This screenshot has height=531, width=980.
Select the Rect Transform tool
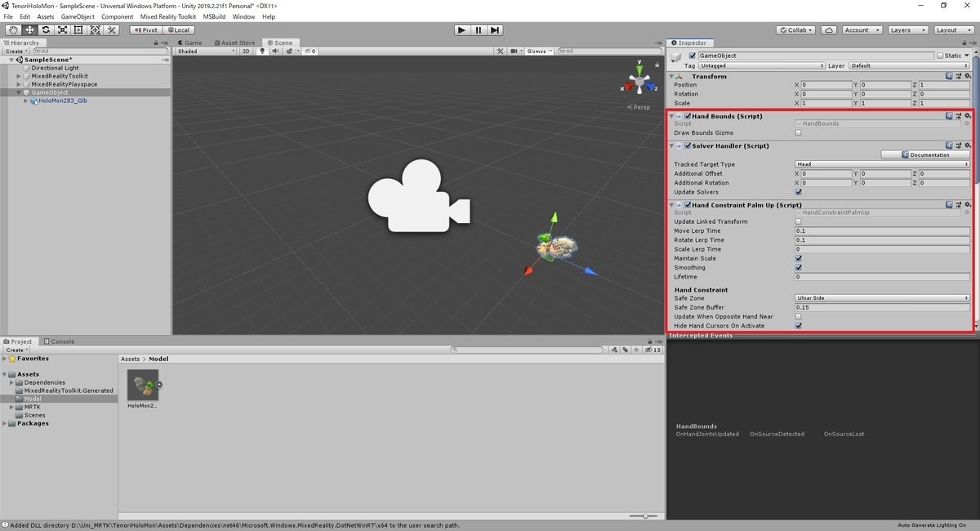(x=78, y=30)
